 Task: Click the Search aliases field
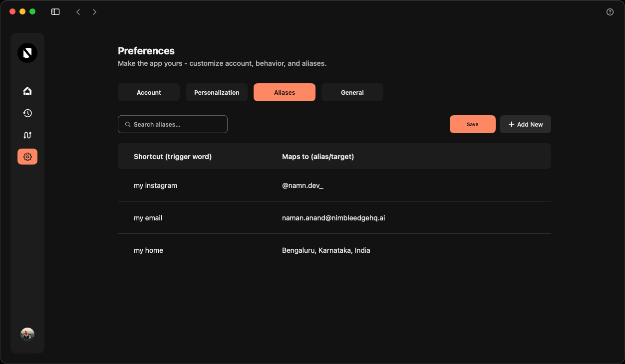point(173,124)
